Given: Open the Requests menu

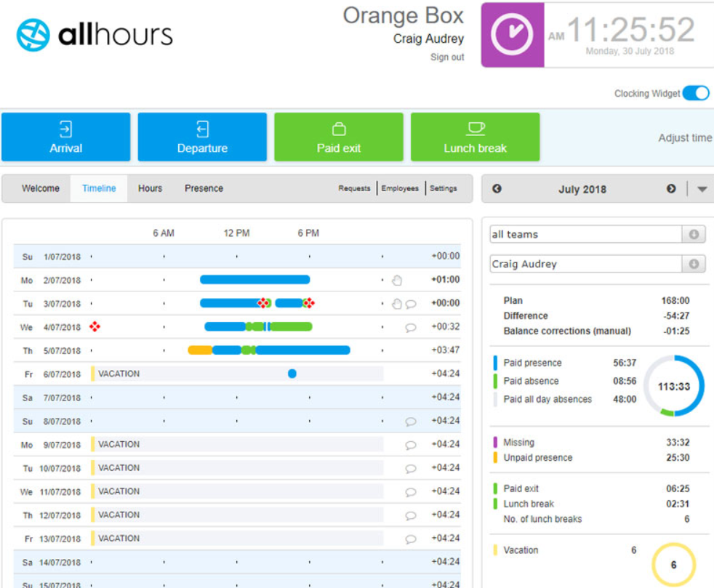Looking at the screenshot, I should [354, 188].
